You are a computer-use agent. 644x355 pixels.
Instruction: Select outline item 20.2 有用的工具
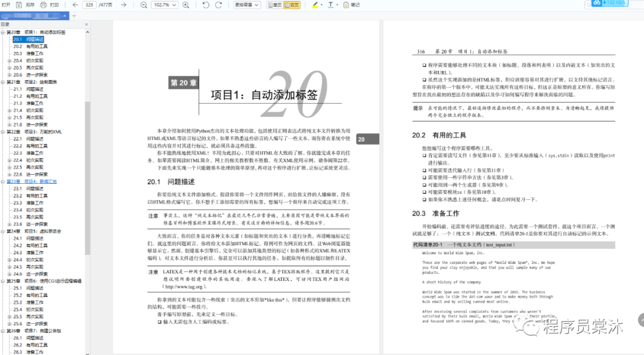point(30,47)
